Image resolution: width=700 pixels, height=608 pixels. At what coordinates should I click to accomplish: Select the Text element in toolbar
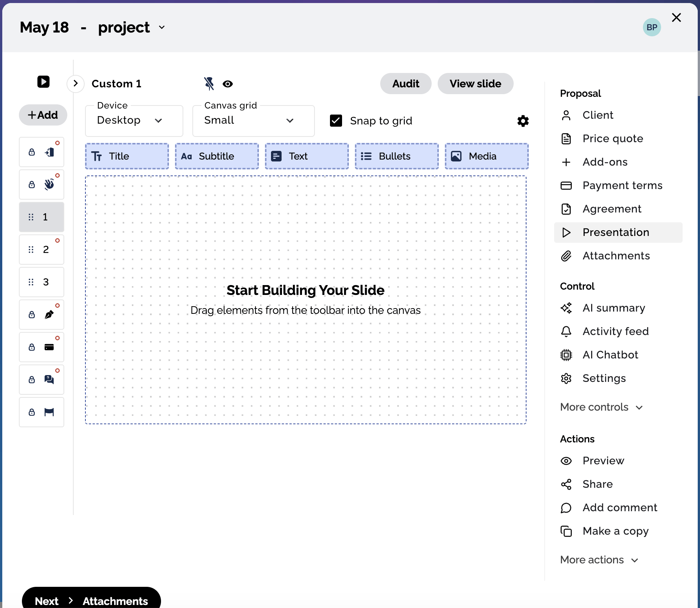pyautogui.click(x=307, y=156)
